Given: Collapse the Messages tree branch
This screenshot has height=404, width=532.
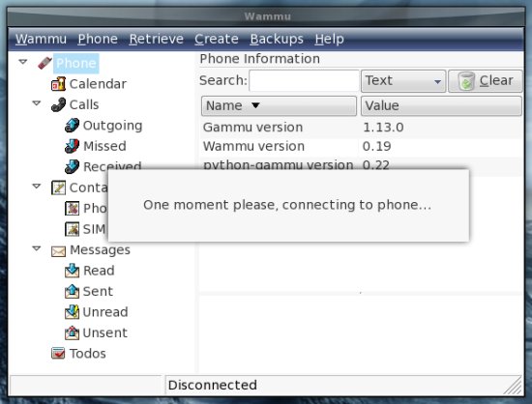Looking at the screenshot, I should point(37,248).
